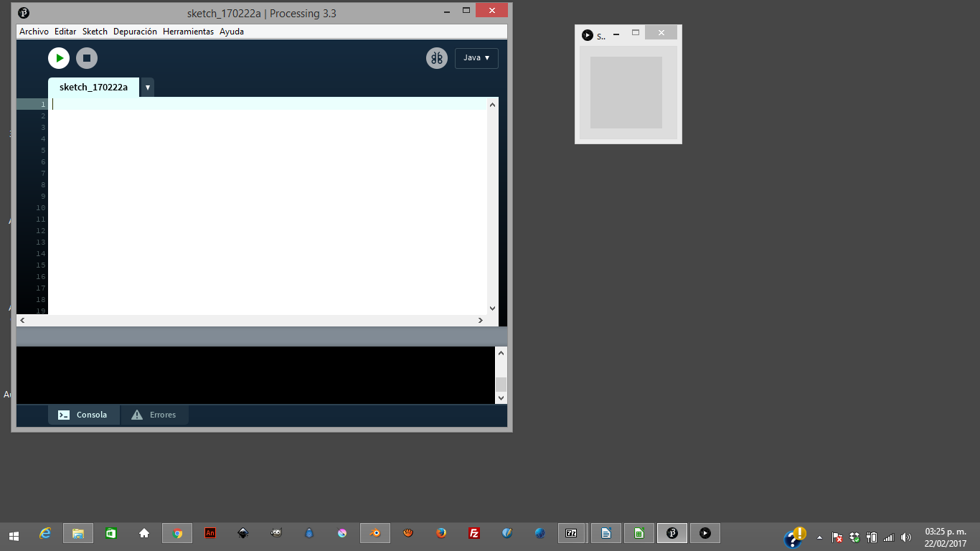
Task: Open the Java mode dropdown
Action: (x=476, y=58)
